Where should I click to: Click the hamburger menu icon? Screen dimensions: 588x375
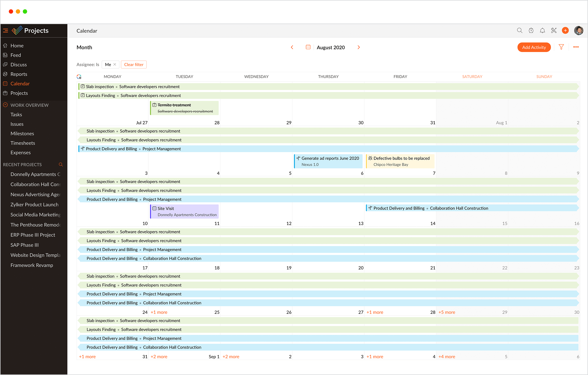tap(6, 30)
